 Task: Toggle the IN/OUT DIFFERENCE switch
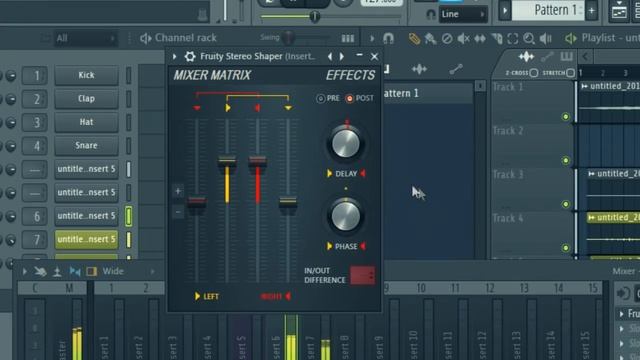click(x=362, y=276)
